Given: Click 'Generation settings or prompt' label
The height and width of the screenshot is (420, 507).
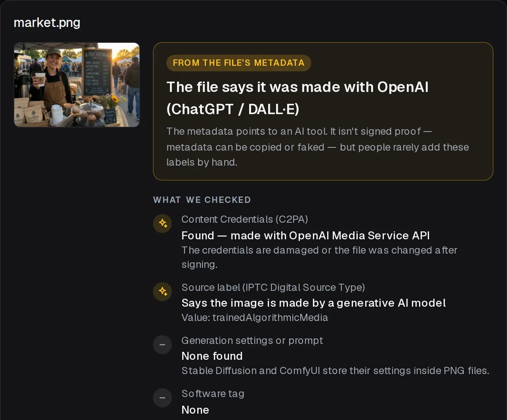Looking at the screenshot, I should [x=252, y=340].
